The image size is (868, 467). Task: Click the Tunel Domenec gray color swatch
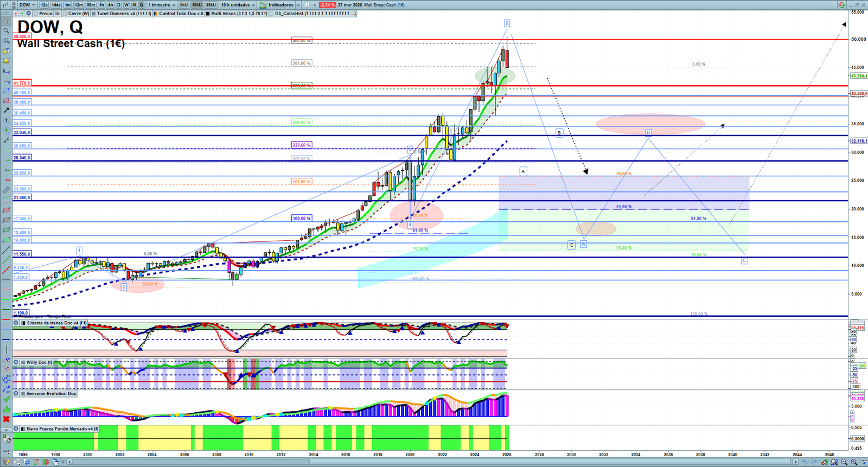tap(93, 14)
